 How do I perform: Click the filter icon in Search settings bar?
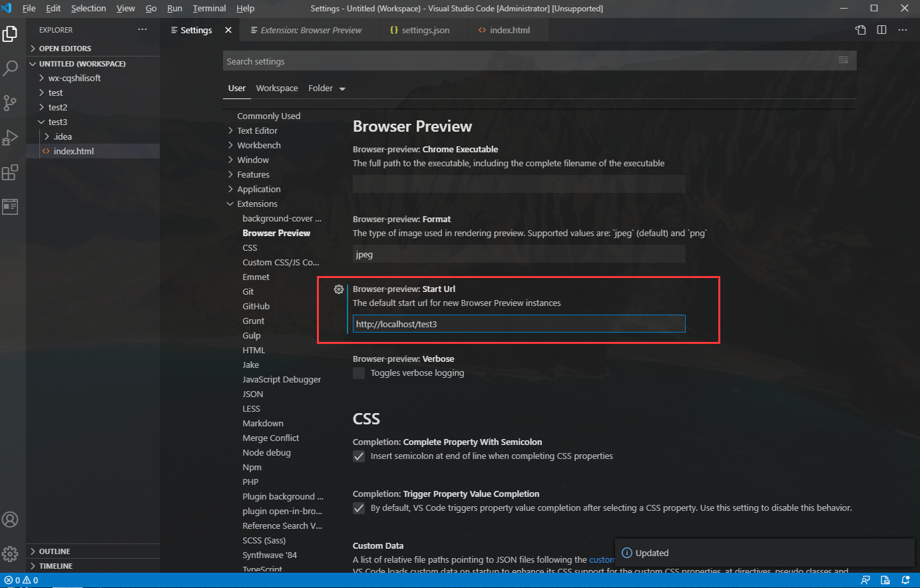[843, 61]
